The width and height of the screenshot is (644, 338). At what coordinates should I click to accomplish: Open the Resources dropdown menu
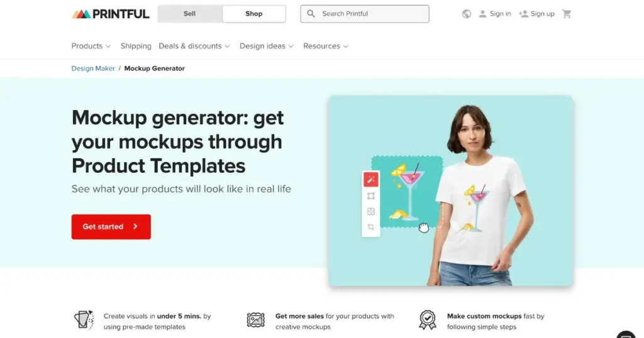click(326, 46)
